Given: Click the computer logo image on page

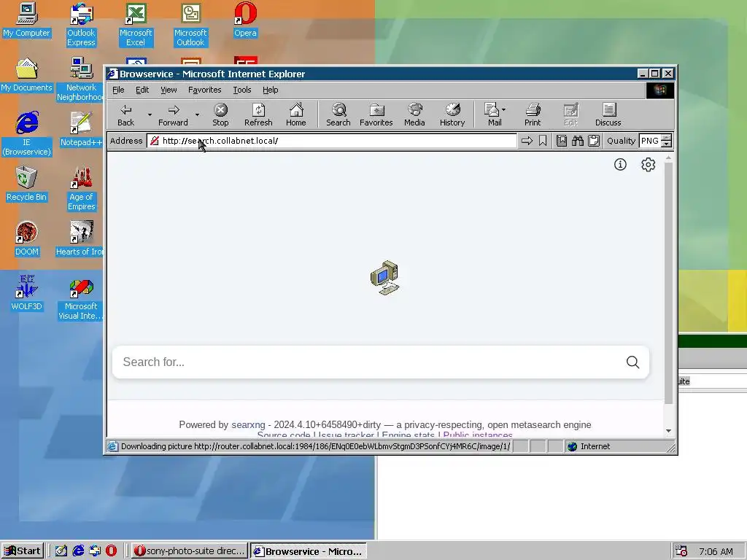Looking at the screenshot, I should [x=385, y=278].
